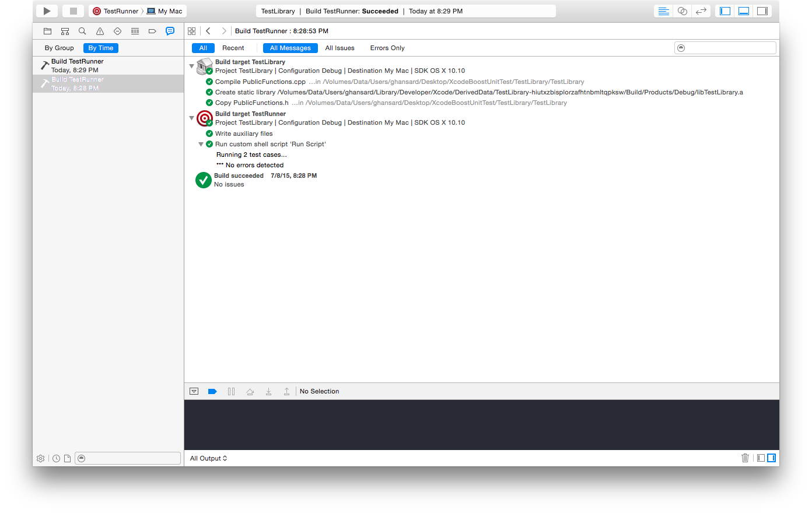Viewport: 812px width, 513px height.
Task: Filter by recent items clock icon
Action: [x=56, y=458]
